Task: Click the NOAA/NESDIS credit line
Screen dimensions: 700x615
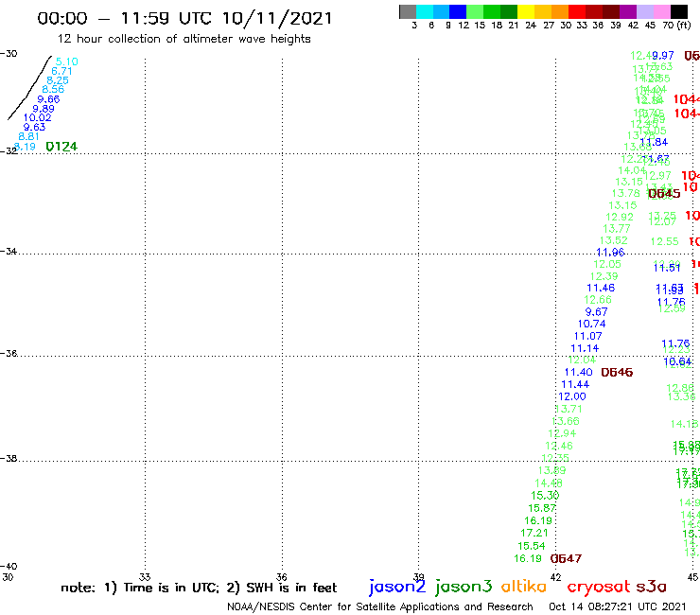Action: [380, 607]
